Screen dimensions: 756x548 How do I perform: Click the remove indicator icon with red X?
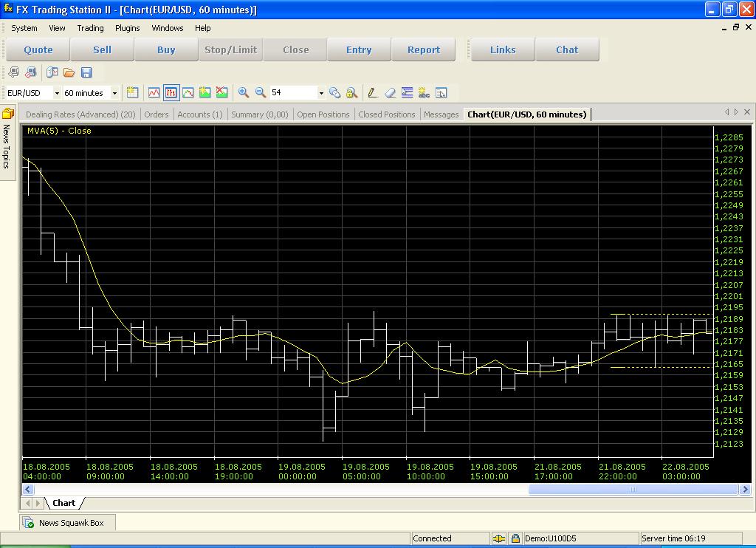221,92
